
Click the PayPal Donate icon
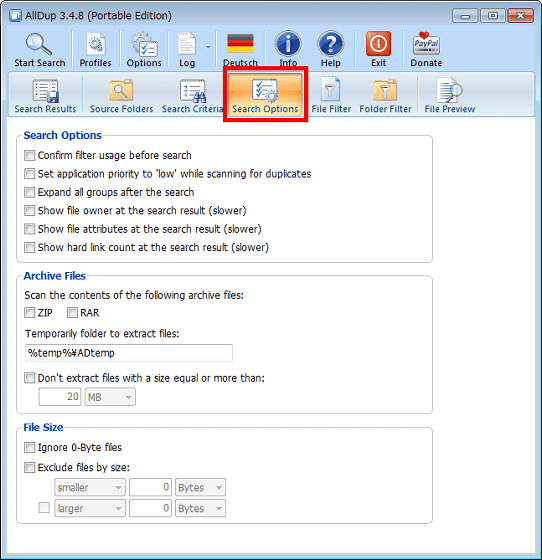pyautogui.click(x=426, y=44)
